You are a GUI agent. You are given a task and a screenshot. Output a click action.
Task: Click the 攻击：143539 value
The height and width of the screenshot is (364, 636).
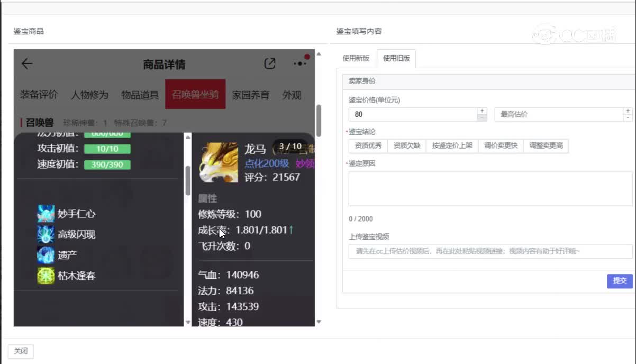click(229, 307)
